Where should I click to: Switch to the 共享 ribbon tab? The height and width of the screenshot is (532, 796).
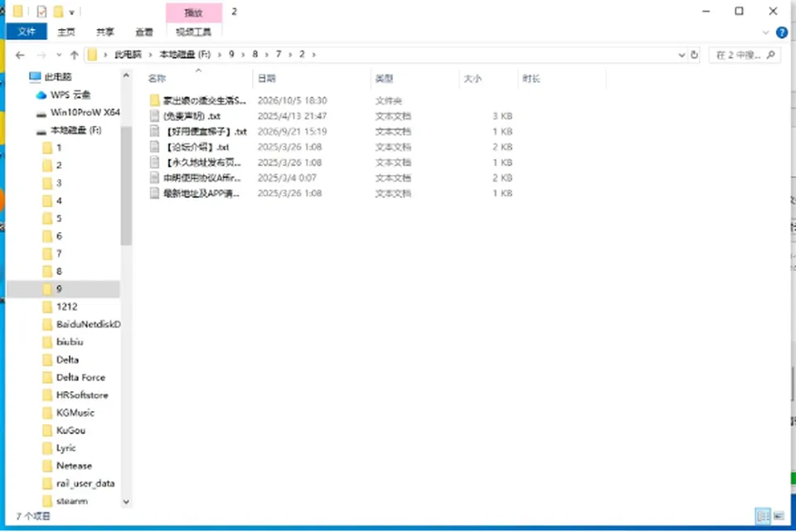(x=105, y=32)
